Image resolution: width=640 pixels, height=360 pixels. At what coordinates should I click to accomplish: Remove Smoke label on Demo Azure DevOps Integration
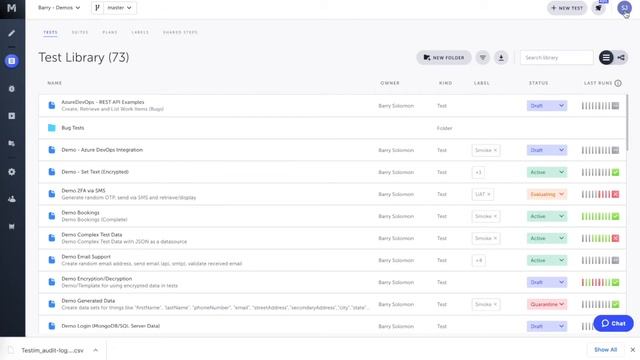point(496,150)
